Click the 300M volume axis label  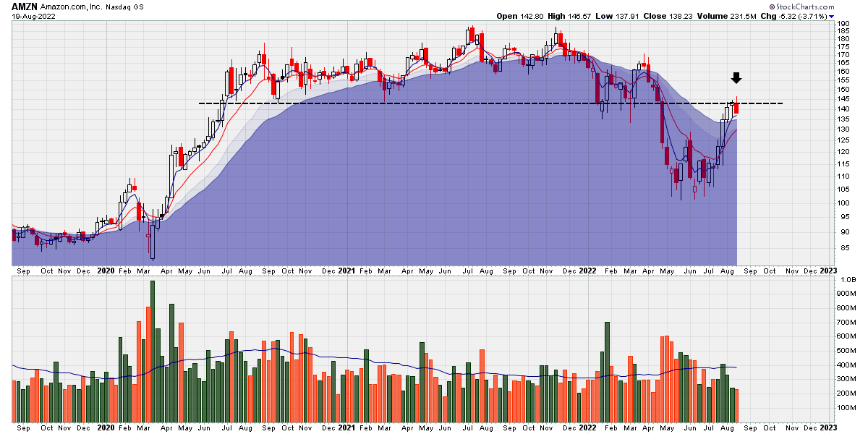click(847, 379)
